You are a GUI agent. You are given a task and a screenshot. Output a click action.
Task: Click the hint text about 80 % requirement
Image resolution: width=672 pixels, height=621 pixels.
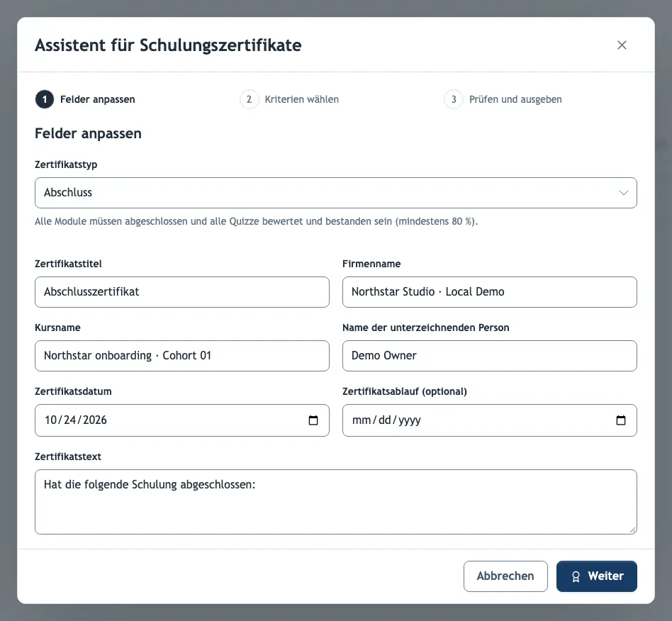(257, 222)
